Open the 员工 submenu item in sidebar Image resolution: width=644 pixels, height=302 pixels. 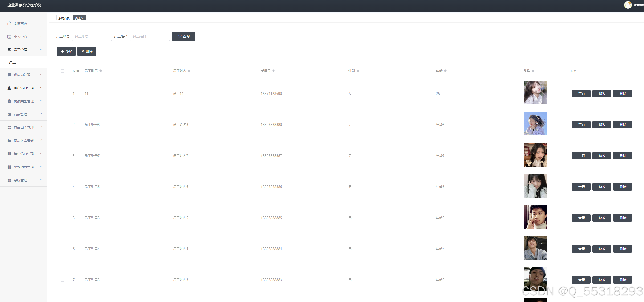click(12, 62)
